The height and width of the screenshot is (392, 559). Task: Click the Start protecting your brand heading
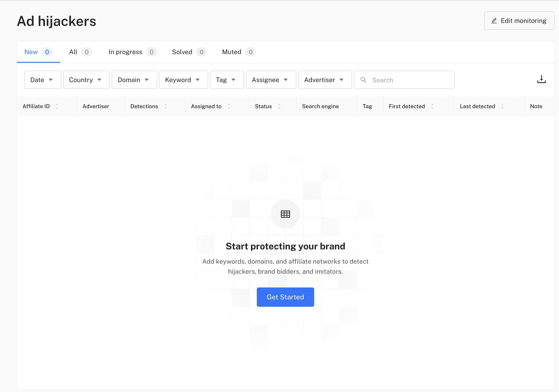285,246
